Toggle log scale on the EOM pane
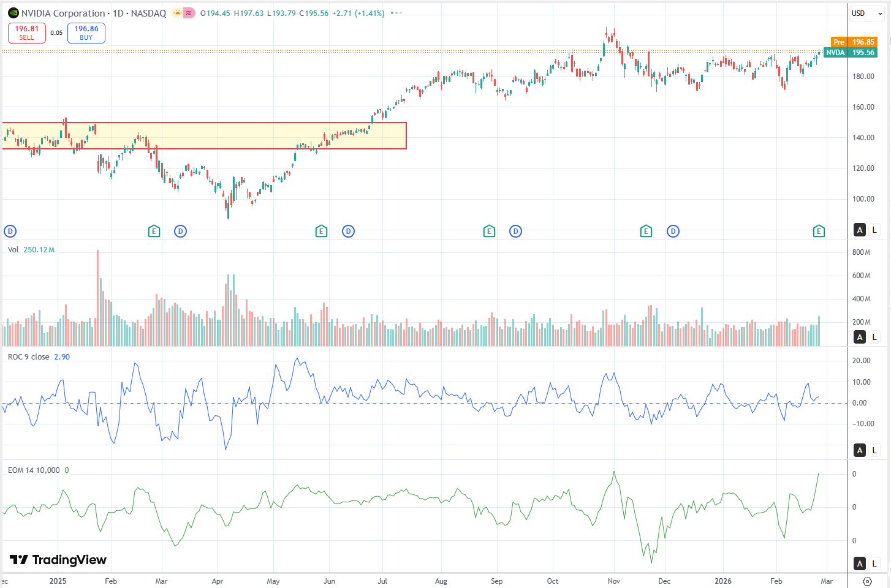Image resolution: width=891 pixels, height=588 pixels. coord(874,563)
